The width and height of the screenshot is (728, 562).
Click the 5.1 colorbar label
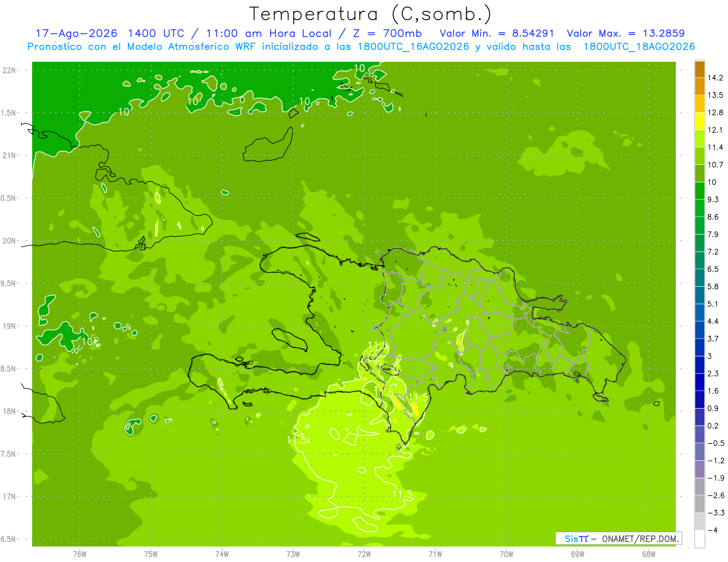click(x=713, y=304)
